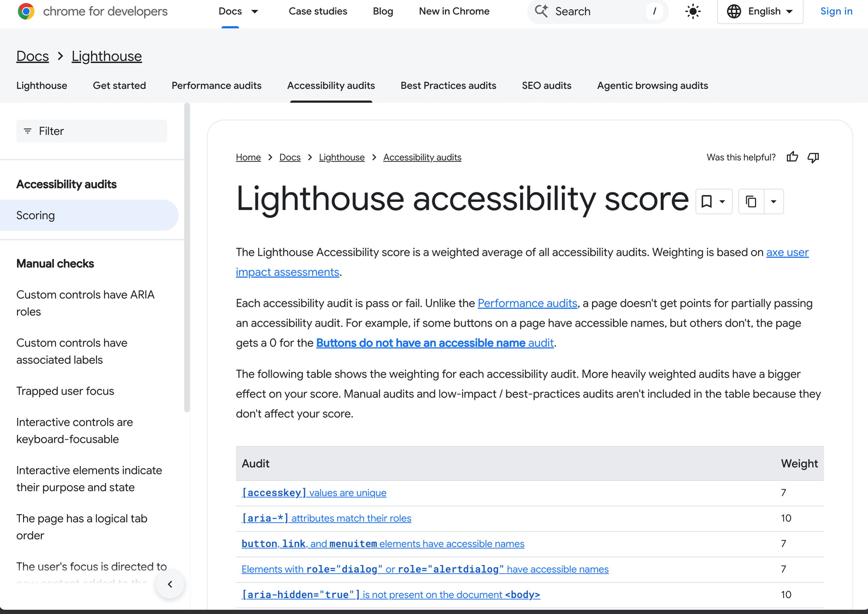Viewport: 868px width, 614px height.
Task: Open the English language dropdown
Action: [x=760, y=11]
